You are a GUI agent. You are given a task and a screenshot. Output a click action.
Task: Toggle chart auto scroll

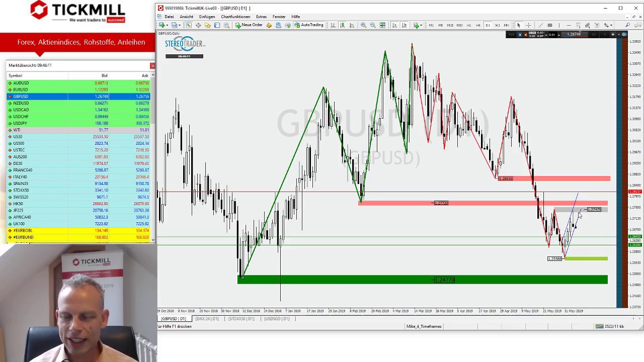[x=394, y=25]
